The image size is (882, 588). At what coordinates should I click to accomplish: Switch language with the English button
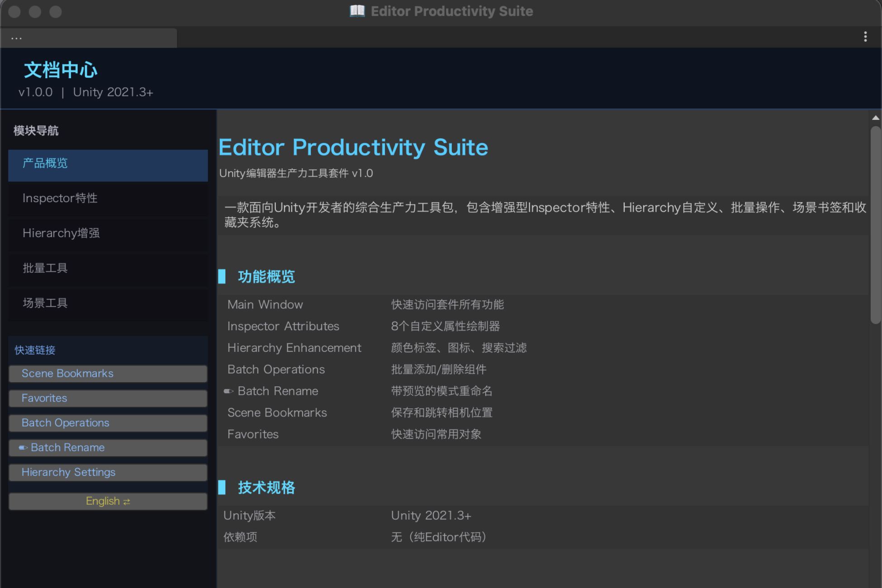[x=108, y=501]
